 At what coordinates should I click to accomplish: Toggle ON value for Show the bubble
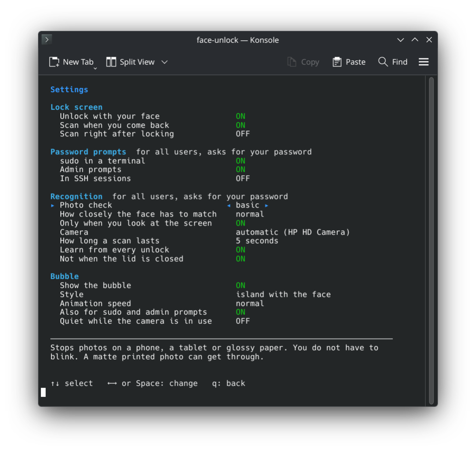[240, 285]
